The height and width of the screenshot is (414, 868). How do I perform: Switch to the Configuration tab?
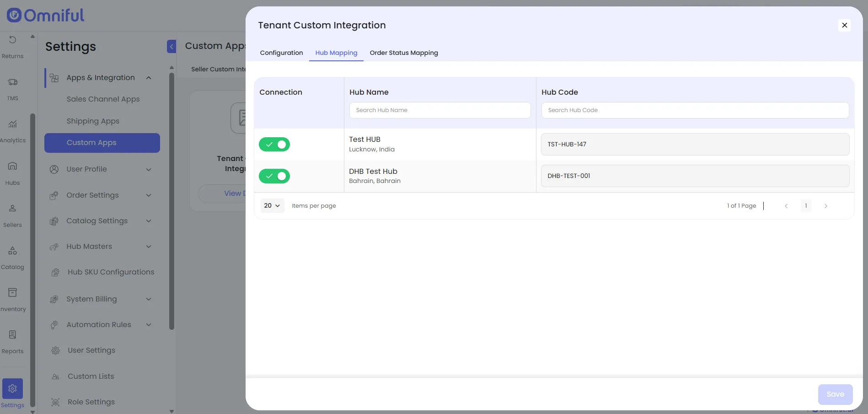(281, 53)
